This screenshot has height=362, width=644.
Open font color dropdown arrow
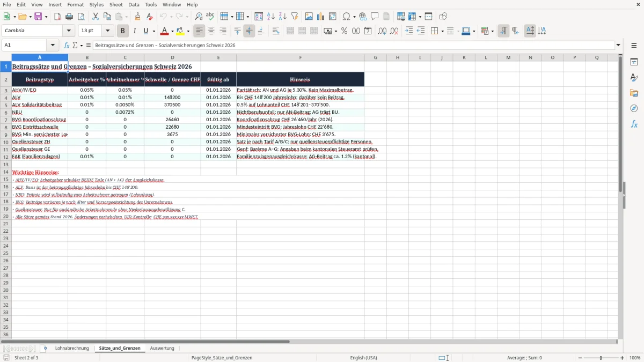[x=172, y=31]
